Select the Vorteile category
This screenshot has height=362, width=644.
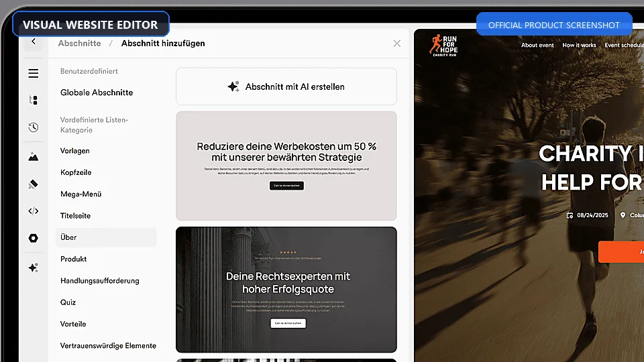click(72, 324)
